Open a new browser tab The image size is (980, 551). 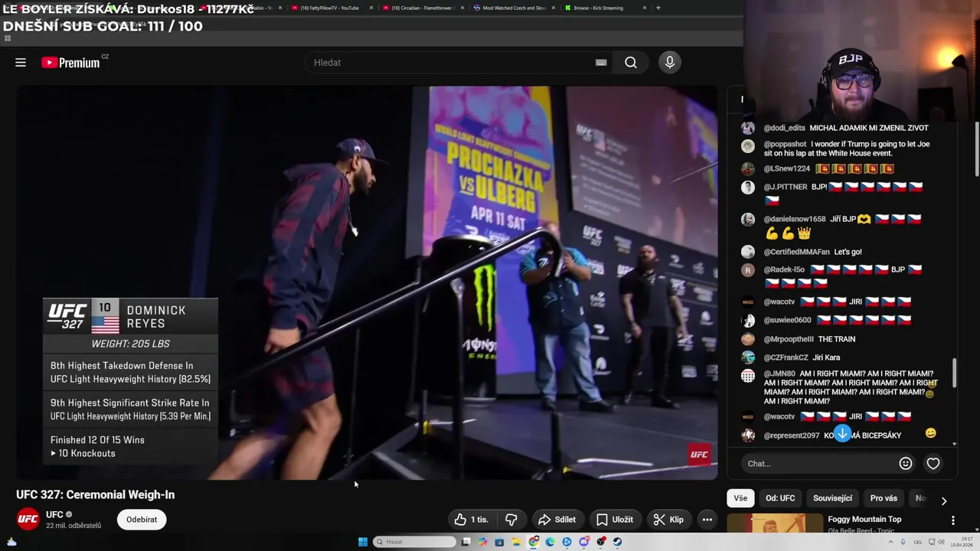point(658,8)
